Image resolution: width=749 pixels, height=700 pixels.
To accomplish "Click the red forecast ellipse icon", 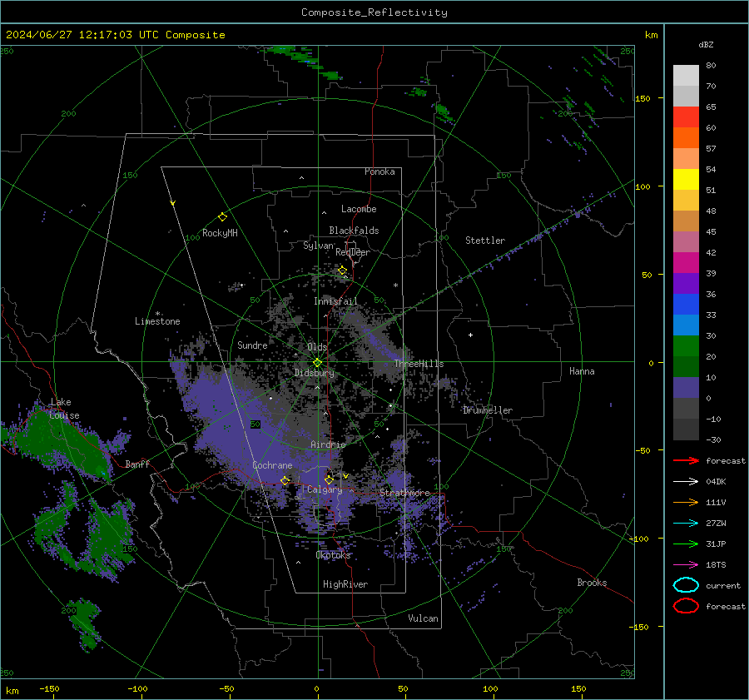I will [x=686, y=606].
